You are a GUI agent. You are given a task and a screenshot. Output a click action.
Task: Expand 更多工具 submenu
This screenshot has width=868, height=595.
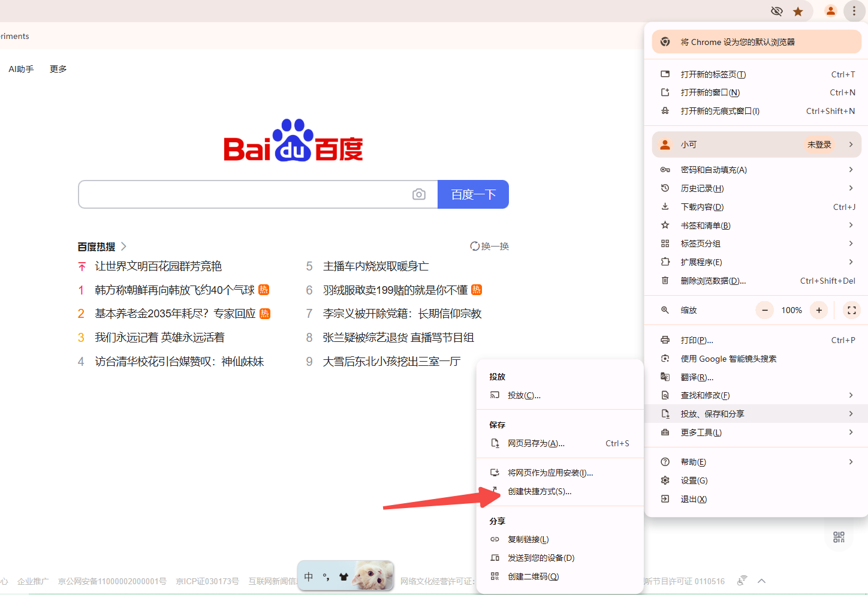click(757, 432)
